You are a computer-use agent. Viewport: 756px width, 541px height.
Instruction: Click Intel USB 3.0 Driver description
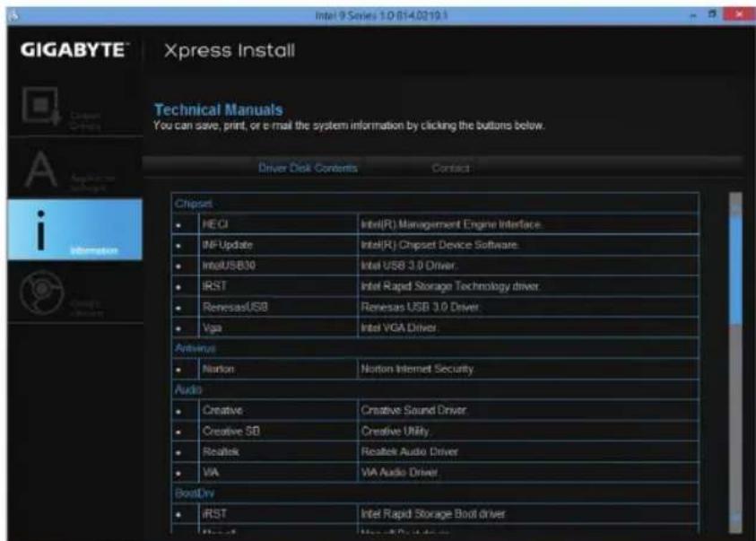pyautogui.click(x=408, y=266)
